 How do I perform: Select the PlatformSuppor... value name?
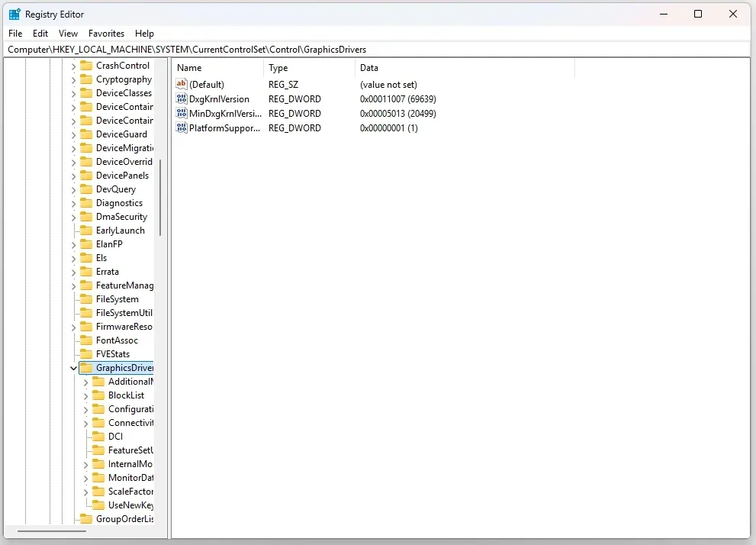coord(225,127)
